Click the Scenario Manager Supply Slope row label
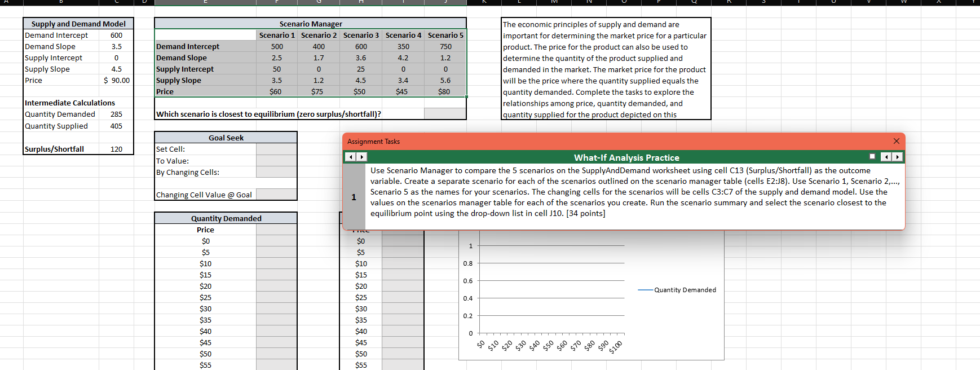This screenshot has height=370, width=980. (x=205, y=80)
